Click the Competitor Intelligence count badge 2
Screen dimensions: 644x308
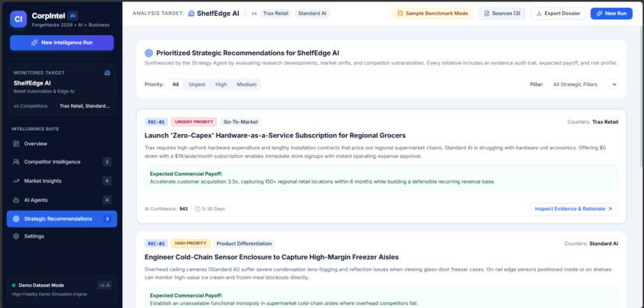pyautogui.click(x=107, y=162)
